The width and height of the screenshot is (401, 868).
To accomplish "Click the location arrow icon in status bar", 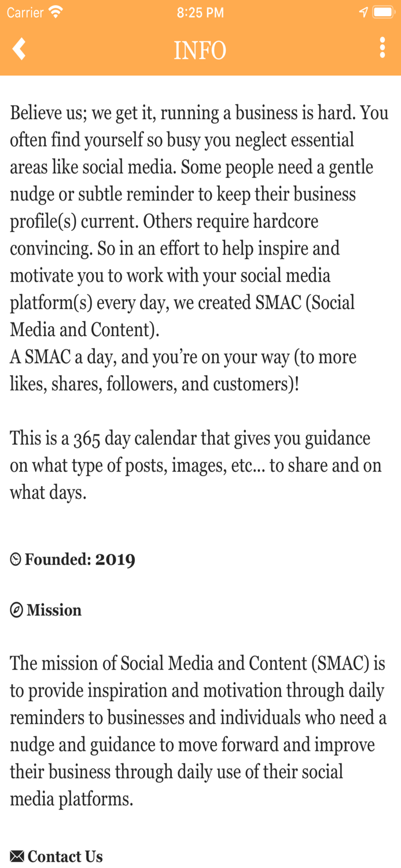I will tap(364, 12).
